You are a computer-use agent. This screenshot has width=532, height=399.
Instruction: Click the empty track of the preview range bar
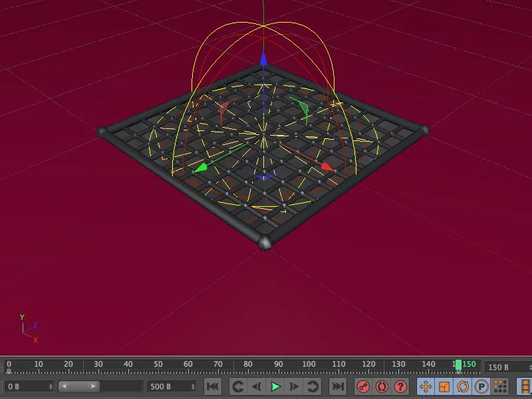121,386
